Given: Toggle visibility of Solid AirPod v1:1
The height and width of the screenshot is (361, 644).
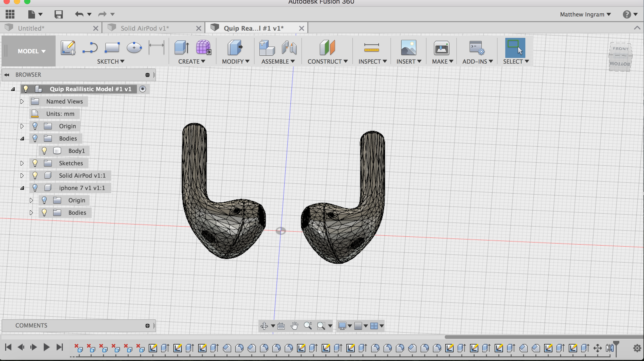Looking at the screenshot, I should 34,175.
